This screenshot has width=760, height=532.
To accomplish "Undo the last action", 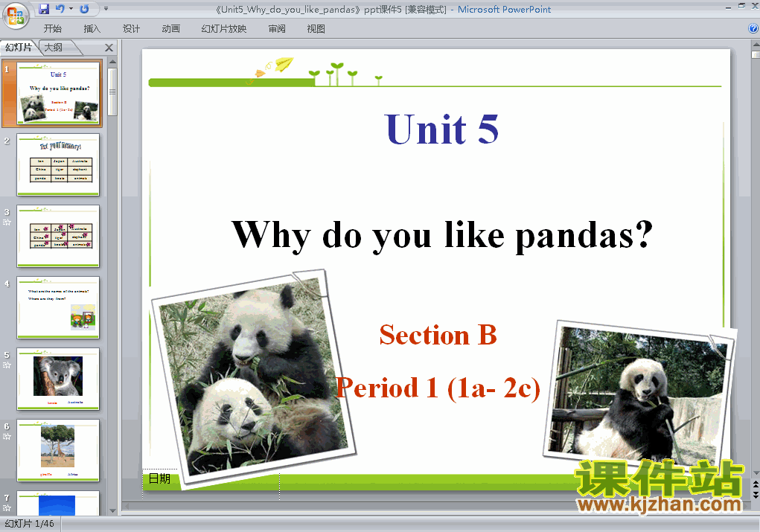I will coord(60,9).
